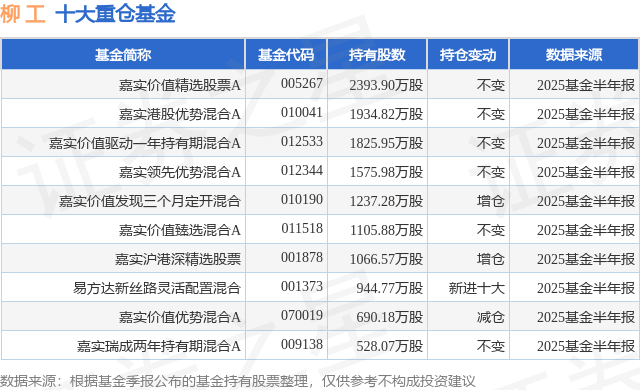Select the 持有股数 column header

[x=377, y=55]
